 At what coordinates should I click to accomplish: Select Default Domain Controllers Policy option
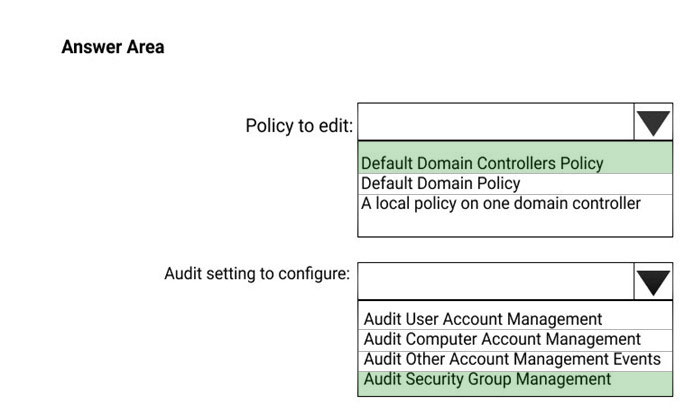coord(515,158)
